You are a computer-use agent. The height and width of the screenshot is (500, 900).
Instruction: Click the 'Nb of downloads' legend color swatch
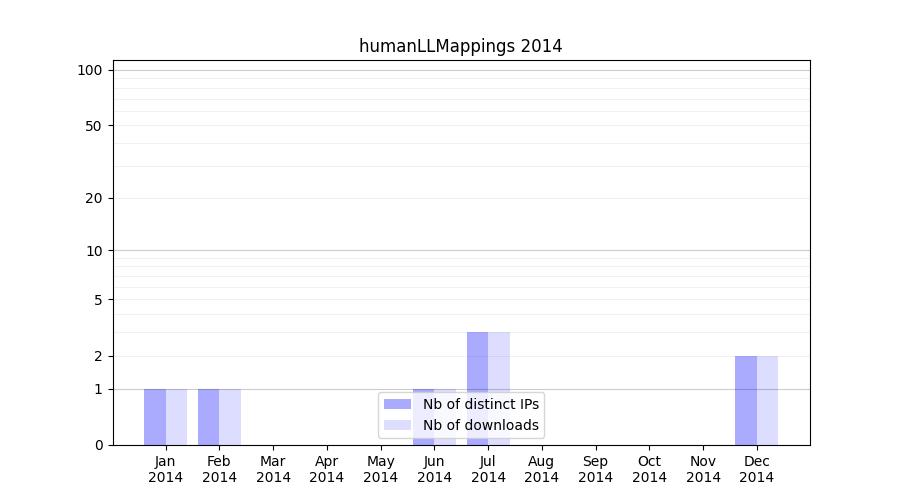[397, 425]
